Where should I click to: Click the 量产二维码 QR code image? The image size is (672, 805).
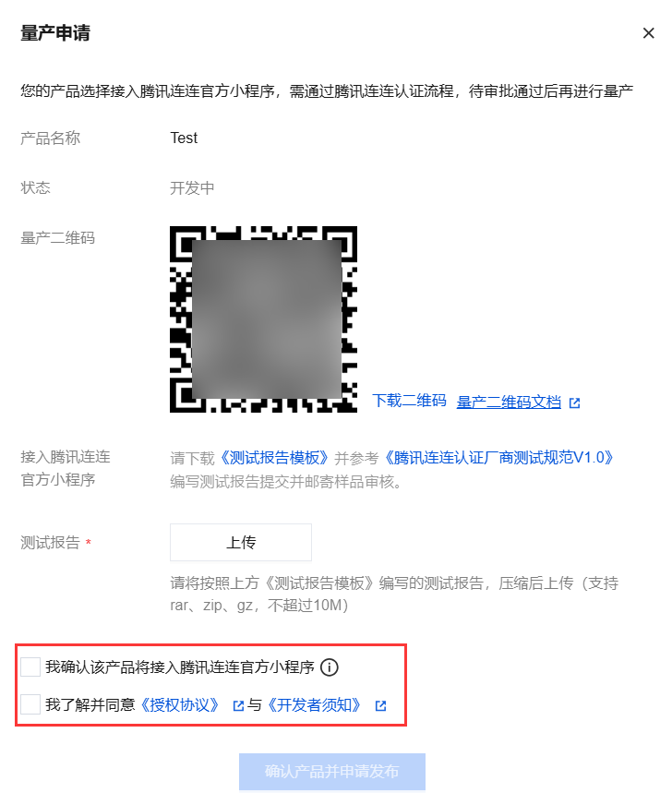[x=263, y=319]
